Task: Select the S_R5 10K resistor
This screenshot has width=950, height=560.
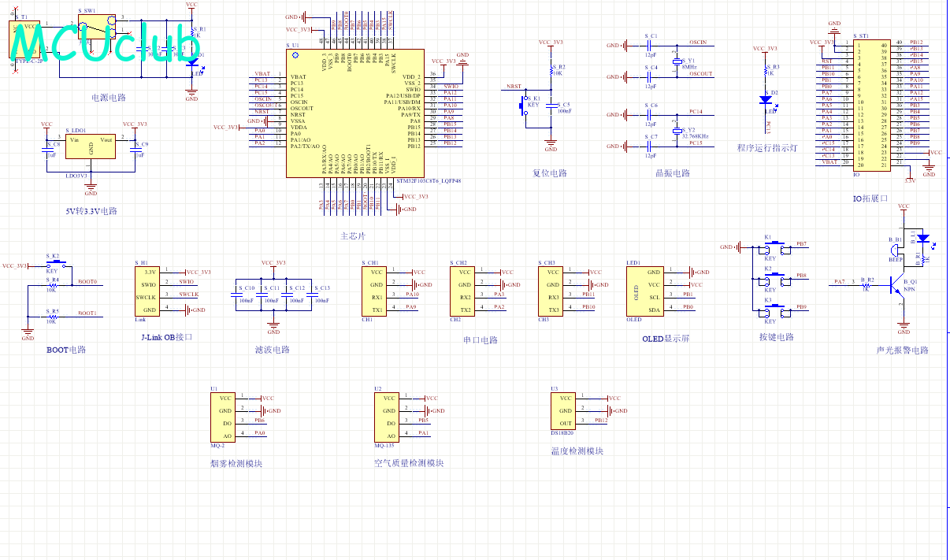Action: [x=53, y=317]
